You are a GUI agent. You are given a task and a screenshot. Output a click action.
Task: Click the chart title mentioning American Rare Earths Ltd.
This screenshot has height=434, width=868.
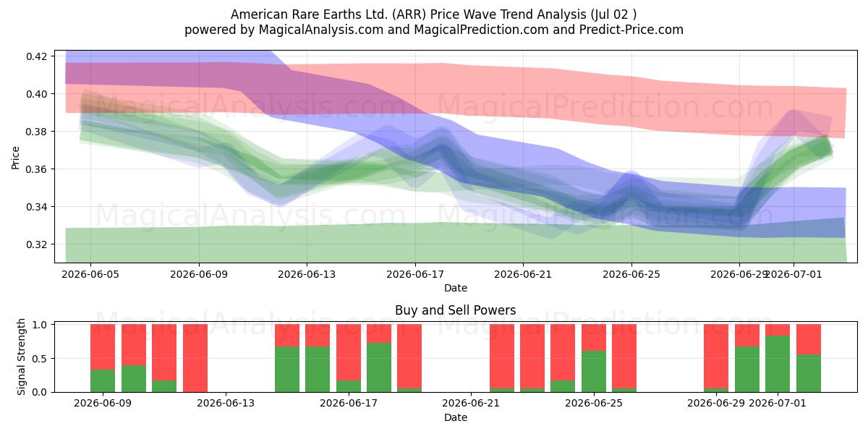434,14
